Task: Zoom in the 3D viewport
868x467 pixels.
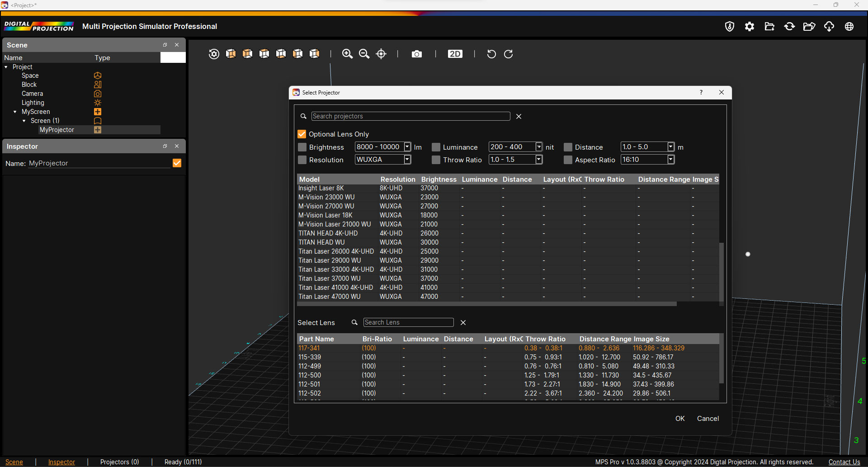Action: [x=347, y=54]
